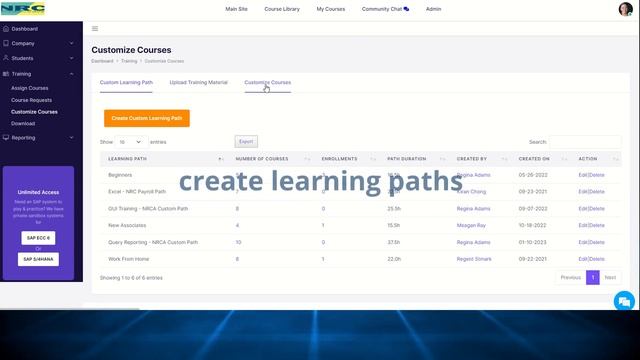Click the Company sidebar icon
The height and width of the screenshot is (360, 640).
pos(6,43)
